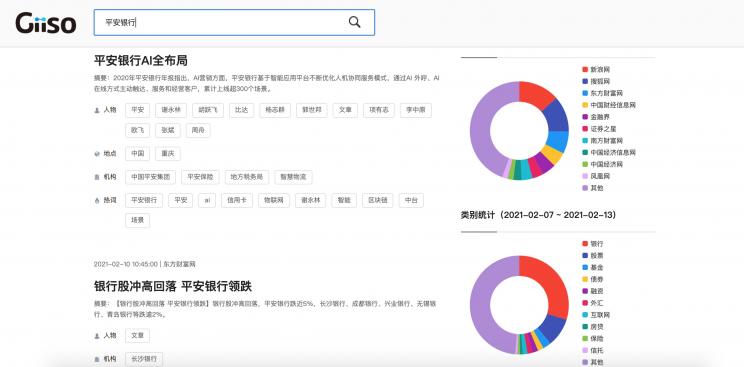The height and width of the screenshot is (367, 744).
Task: Toggle 中国经济信息网 legend entry
Action: pyautogui.click(x=609, y=152)
